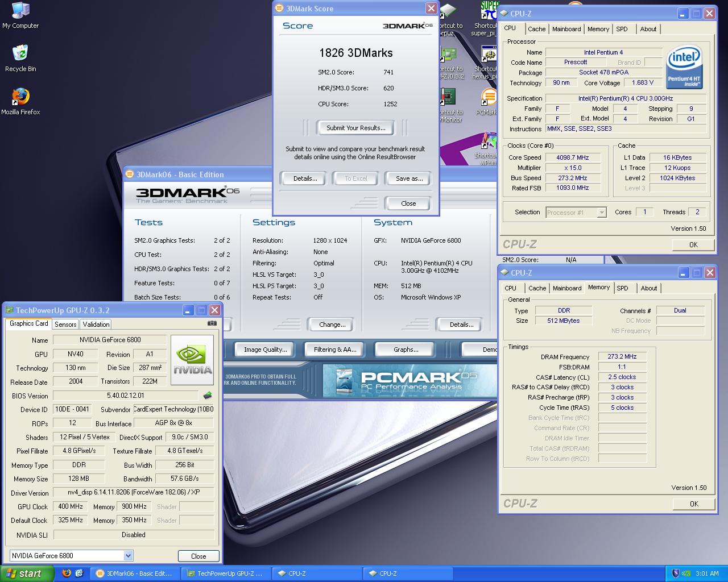Click OK in the lower CPU-Z memory window
Viewport: 728px width, 582px height.
[694, 504]
